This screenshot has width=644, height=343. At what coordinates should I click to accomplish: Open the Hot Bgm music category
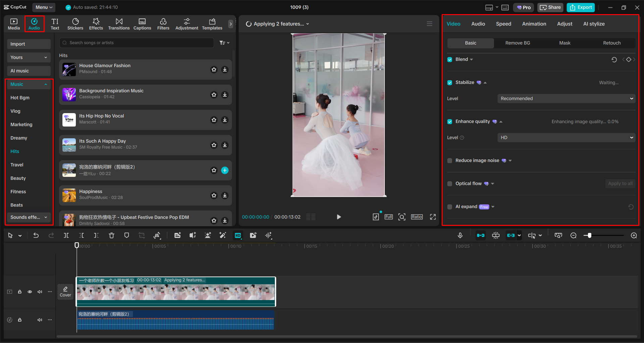pos(20,98)
